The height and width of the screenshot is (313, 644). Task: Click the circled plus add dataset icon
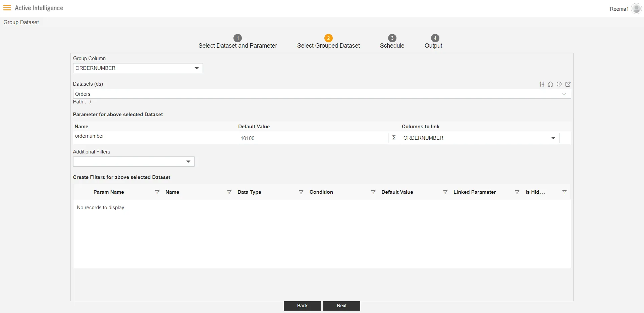[559, 84]
